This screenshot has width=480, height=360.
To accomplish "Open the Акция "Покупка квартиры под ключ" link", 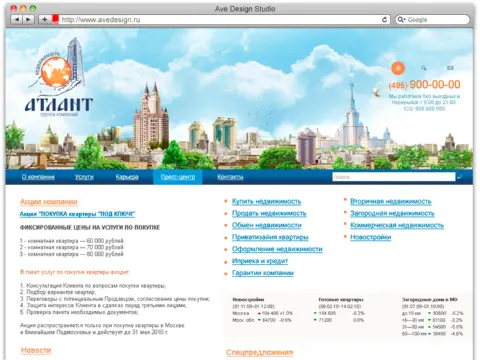I will pos(77,214).
